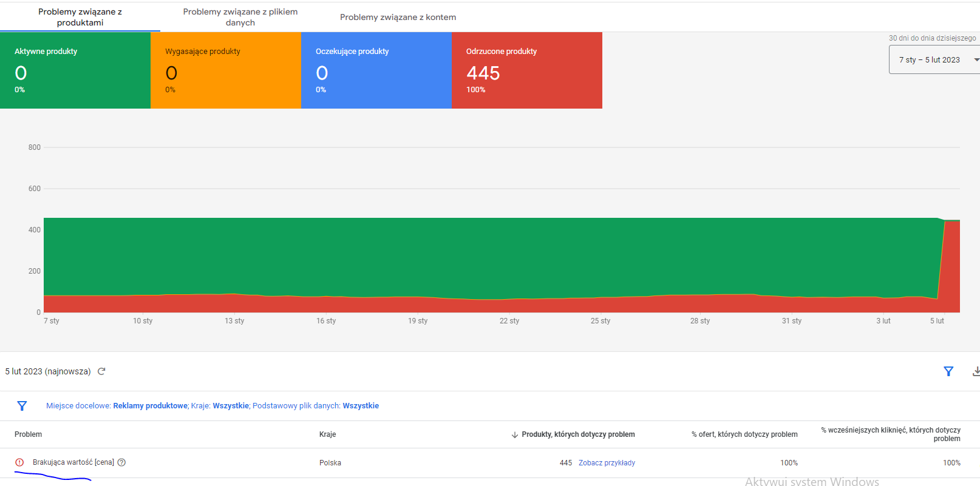The width and height of the screenshot is (980, 486).
Task: Click the Reklamy produktowe filter value
Action: [150, 406]
